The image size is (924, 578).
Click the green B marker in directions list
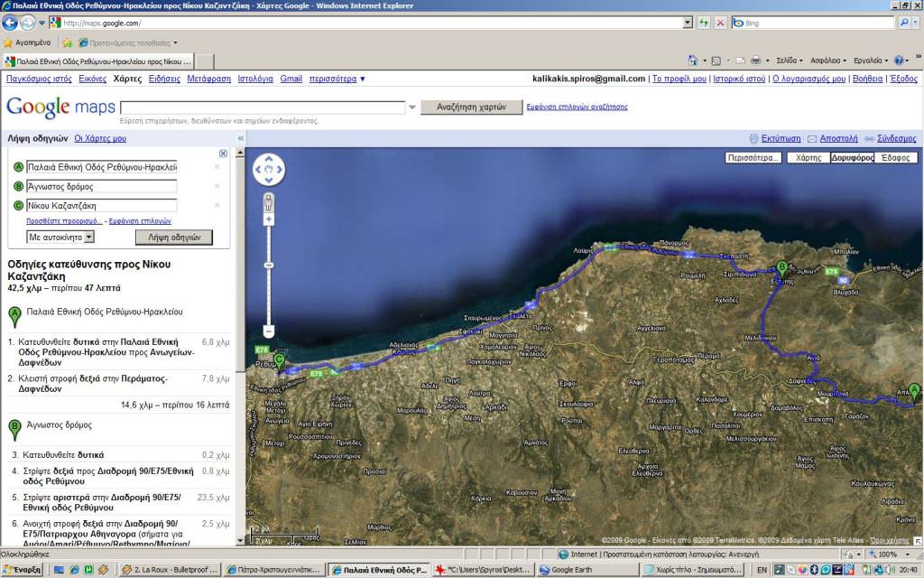pyautogui.click(x=14, y=429)
